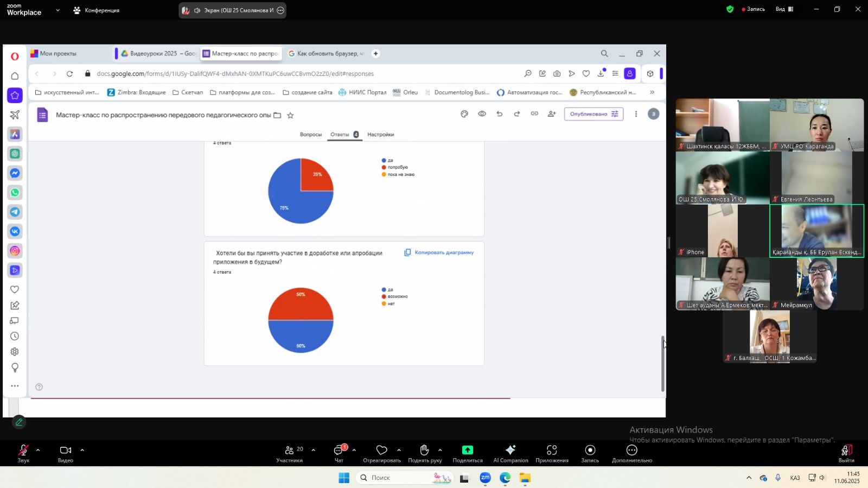Expand audio options arrow next to Sound
The height and width of the screenshot is (488, 868).
(x=38, y=450)
